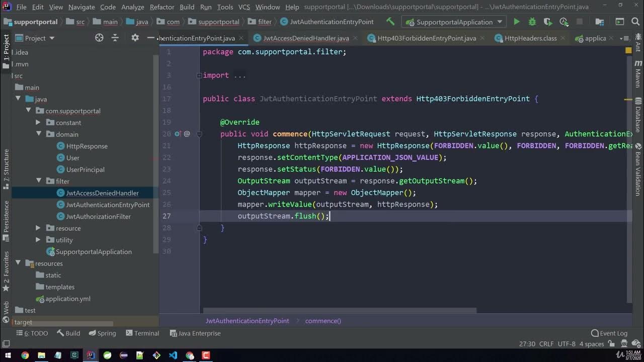Hide the Project panel with the minus icon

150,38
